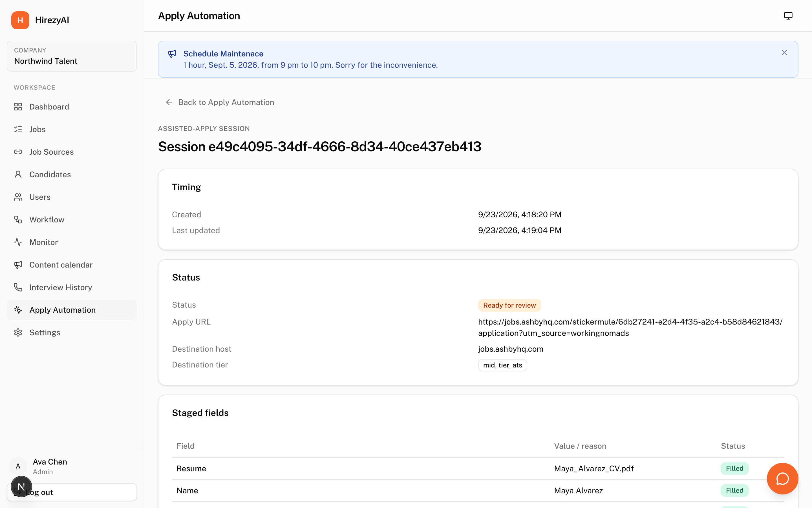
Task: Click the Filled badge in the Resume row
Action: click(734, 468)
